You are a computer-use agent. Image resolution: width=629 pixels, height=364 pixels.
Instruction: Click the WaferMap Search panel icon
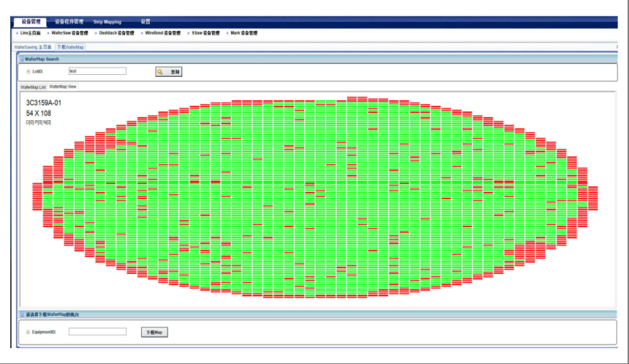pyautogui.click(x=22, y=59)
